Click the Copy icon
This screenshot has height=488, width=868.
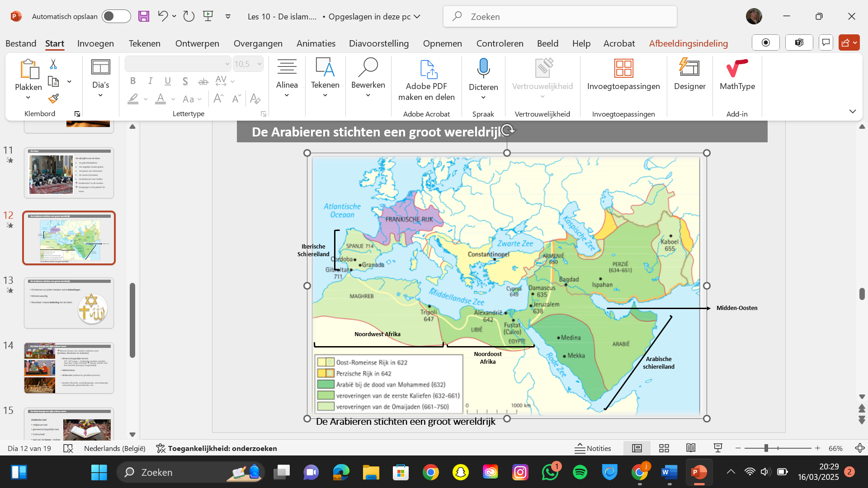pyautogui.click(x=53, y=82)
